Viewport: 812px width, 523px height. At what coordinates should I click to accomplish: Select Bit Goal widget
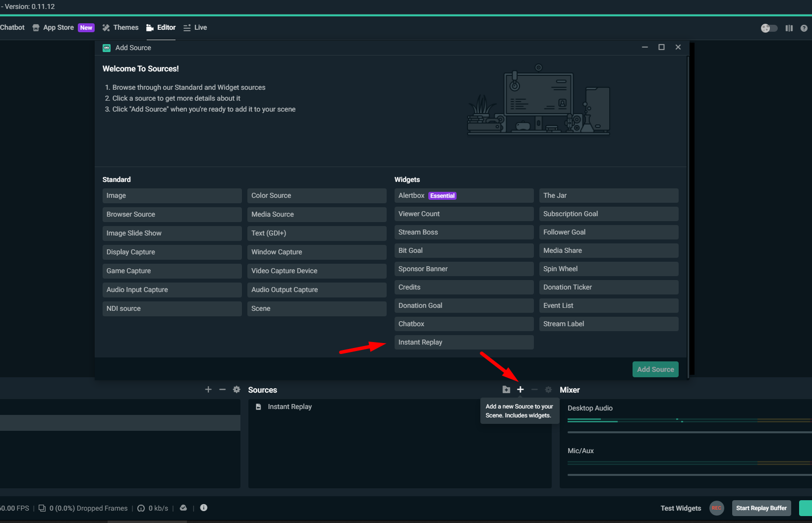(x=464, y=250)
